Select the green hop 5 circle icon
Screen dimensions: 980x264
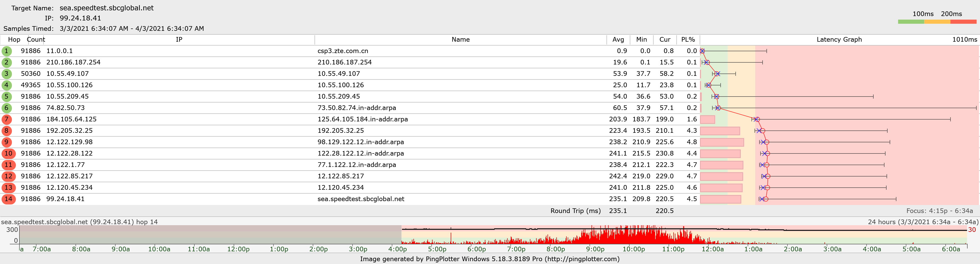[6, 97]
